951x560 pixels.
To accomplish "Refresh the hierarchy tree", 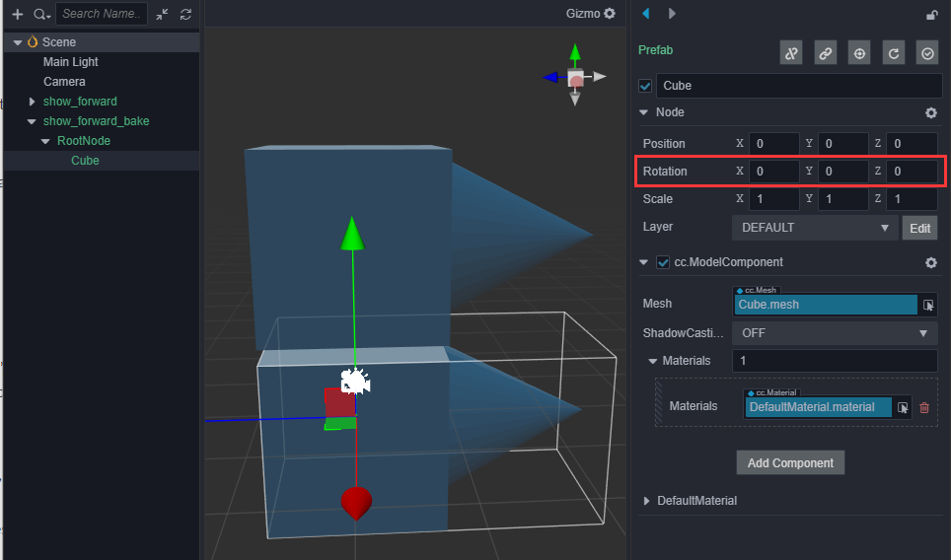I will [x=185, y=14].
